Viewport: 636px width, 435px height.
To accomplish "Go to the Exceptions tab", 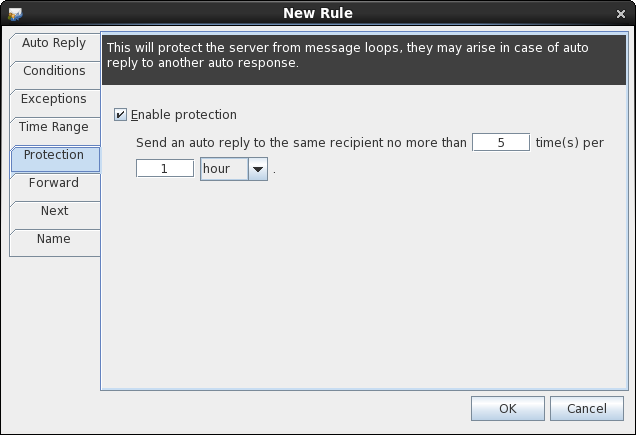I will pyautogui.click(x=54, y=100).
